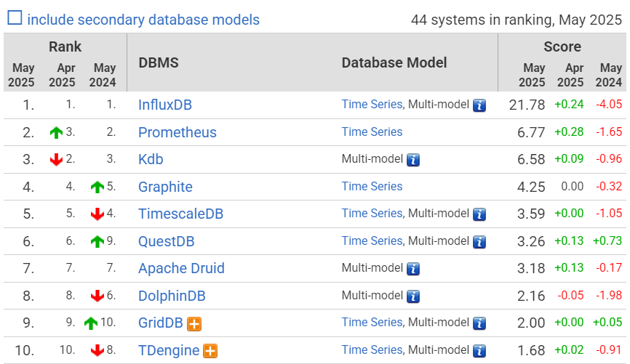The width and height of the screenshot is (630, 364).
Task: Open the TimescaleDB link
Action: click(x=180, y=214)
